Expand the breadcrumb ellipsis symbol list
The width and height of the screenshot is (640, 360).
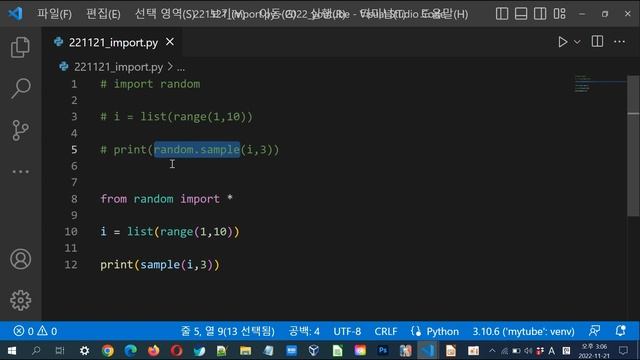point(181,67)
